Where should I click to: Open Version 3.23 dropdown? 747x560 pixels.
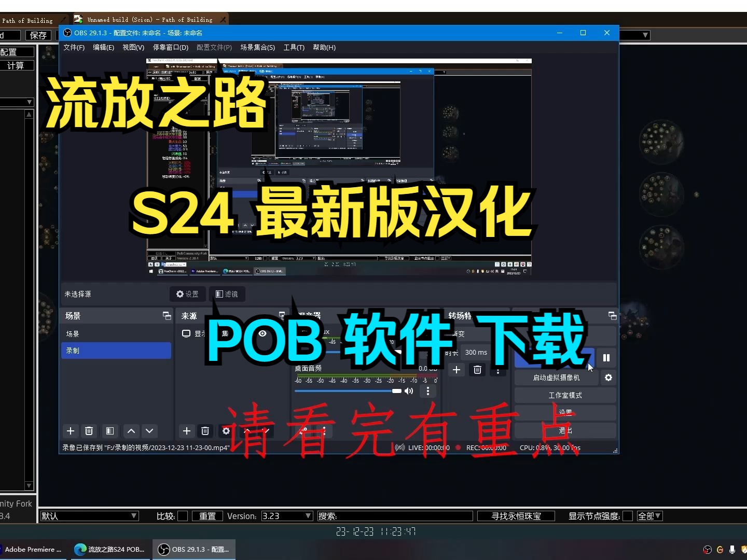tap(287, 516)
